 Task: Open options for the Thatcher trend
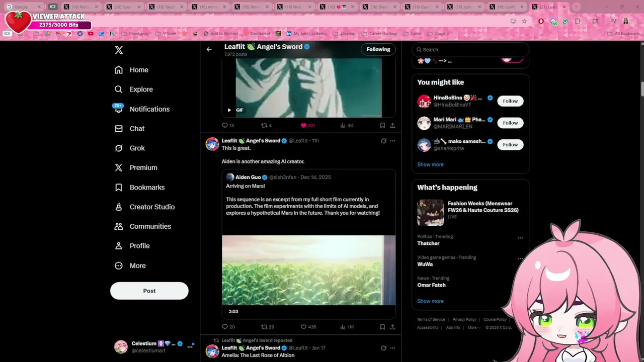520,238
